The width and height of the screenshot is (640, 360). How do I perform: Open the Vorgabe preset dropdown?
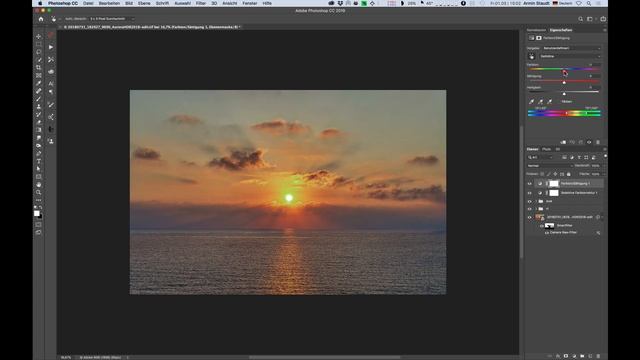[x=571, y=48]
